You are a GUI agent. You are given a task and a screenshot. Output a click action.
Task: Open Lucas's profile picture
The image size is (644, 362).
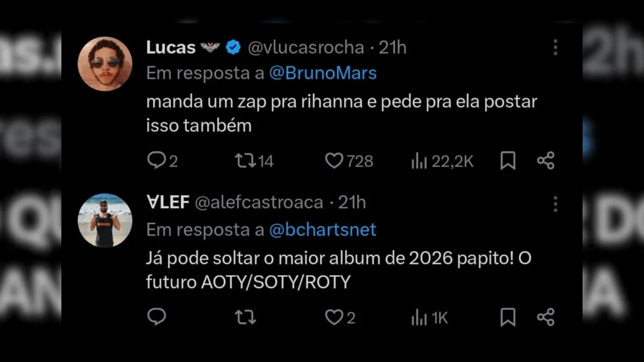pos(105,64)
